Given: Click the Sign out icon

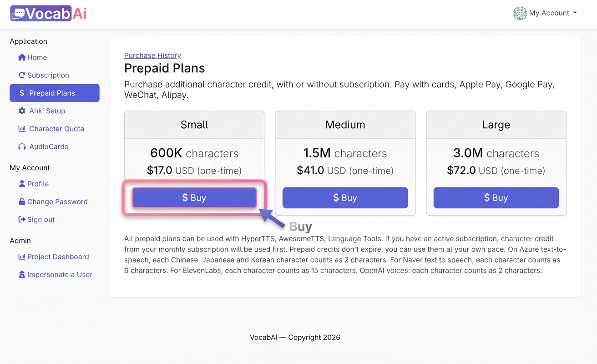Looking at the screenshot, I should click(22, 219).
